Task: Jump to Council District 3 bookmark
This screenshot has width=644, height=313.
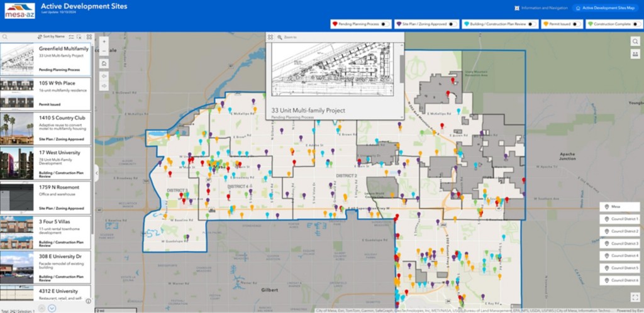Action: pos(621,244)
